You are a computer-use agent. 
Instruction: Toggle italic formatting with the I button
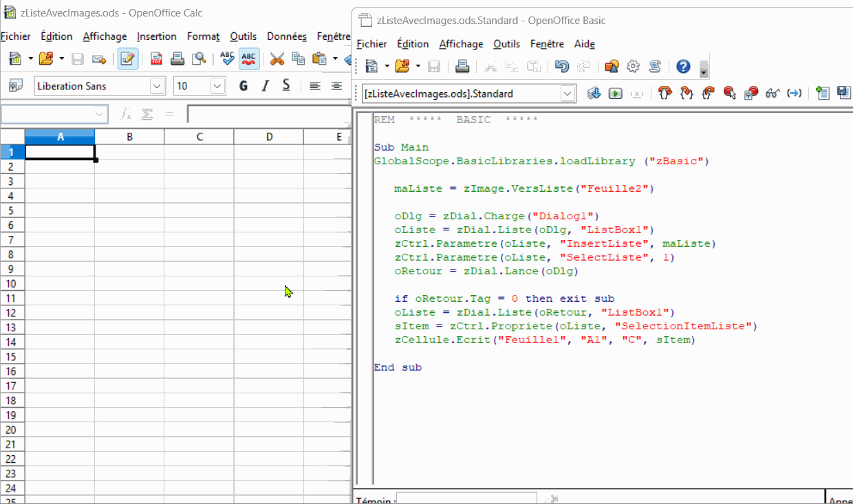pos(265,86)
